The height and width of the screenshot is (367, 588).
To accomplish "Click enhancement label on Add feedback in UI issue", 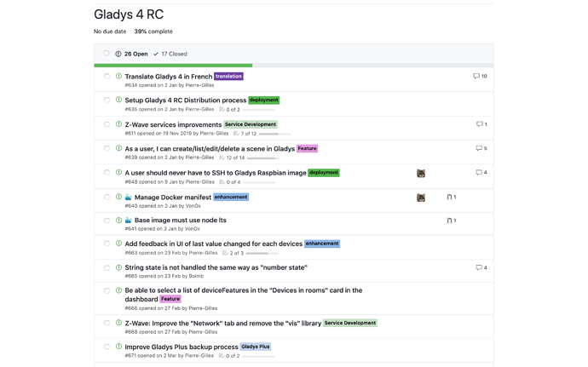I will (322, 244).
